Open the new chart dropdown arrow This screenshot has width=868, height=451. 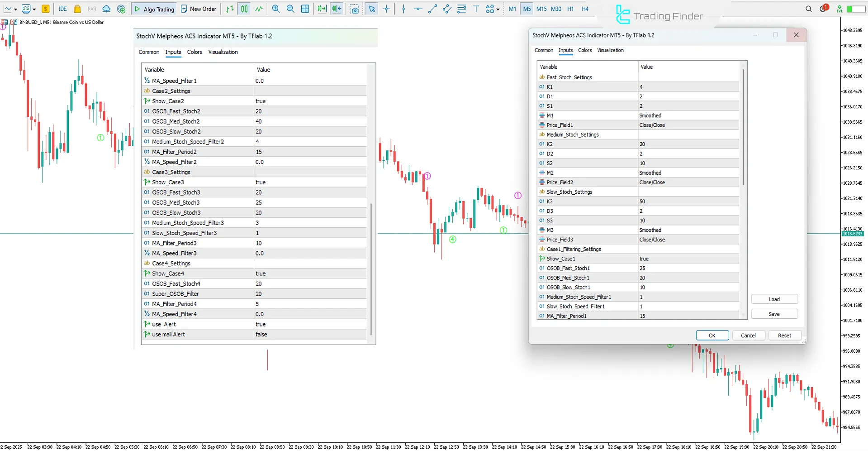point(15,9)
